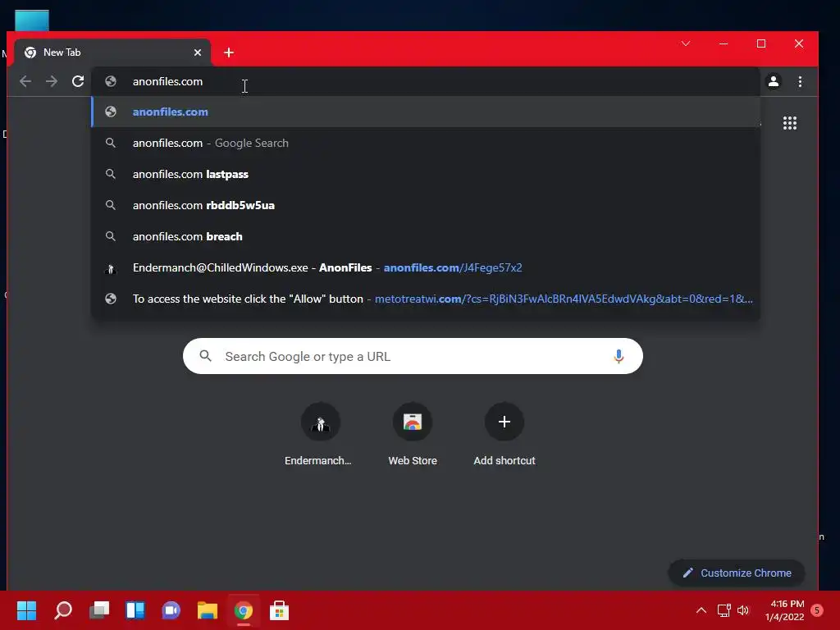Choose the anonfiles.com lastpass suggestion
This screenshot has width=840, height=630.
pos(426,174)
